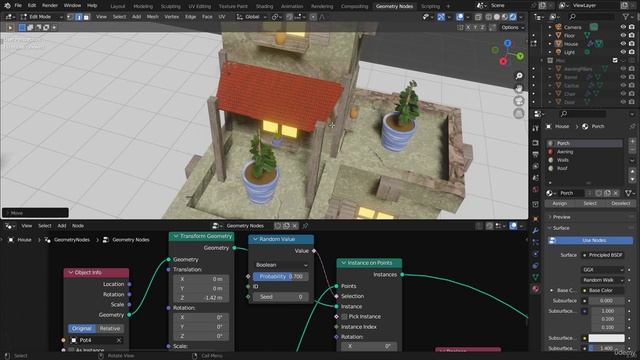Toggle pin icon in node editor header
This screenshot has width=640, height=360.
[x=305, y=226]
